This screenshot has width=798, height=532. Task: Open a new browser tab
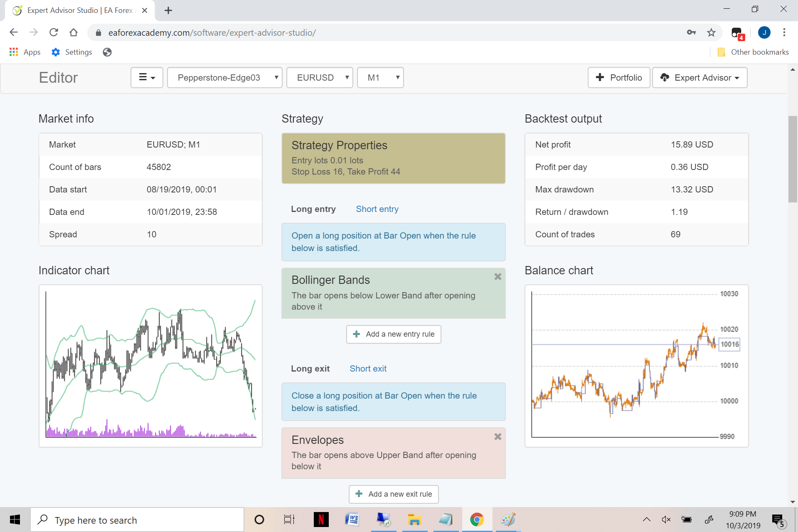pyautogui.click(x=168, y=10)
